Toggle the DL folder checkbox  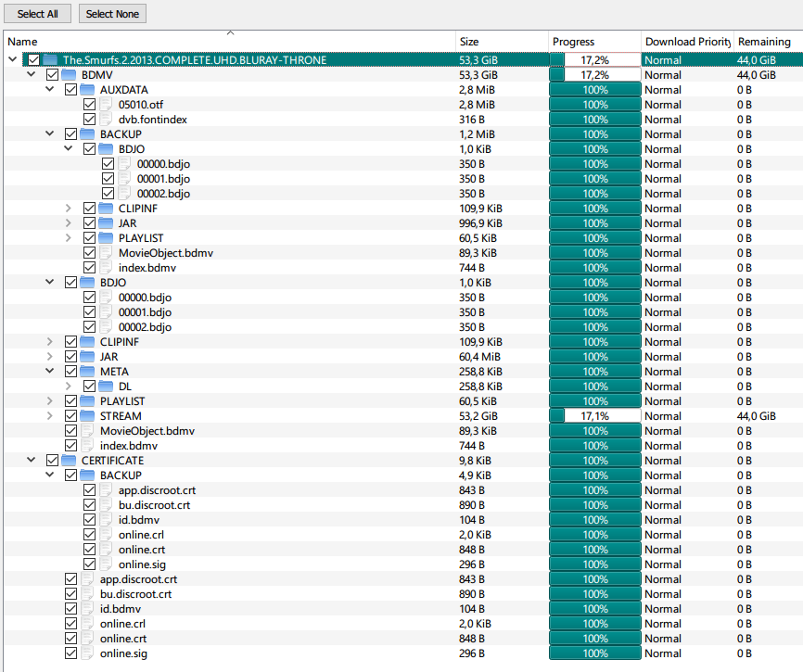point(89,387)
